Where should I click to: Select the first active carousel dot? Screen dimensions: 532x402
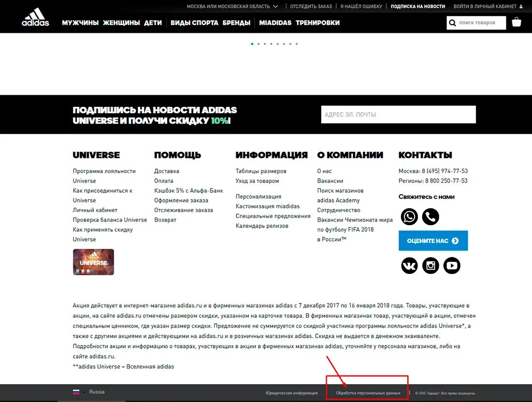point(252,43)
